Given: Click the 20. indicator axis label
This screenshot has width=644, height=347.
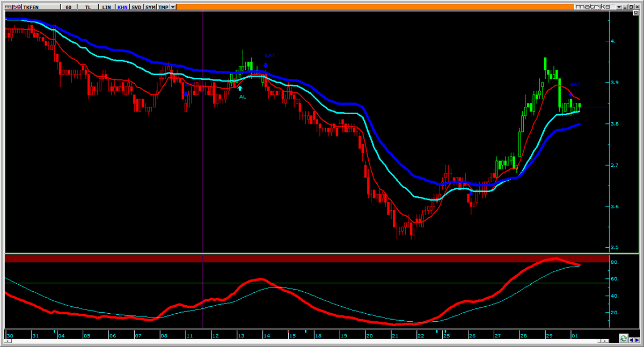Looking at the screenshot, I should click(x=616, y=313).
